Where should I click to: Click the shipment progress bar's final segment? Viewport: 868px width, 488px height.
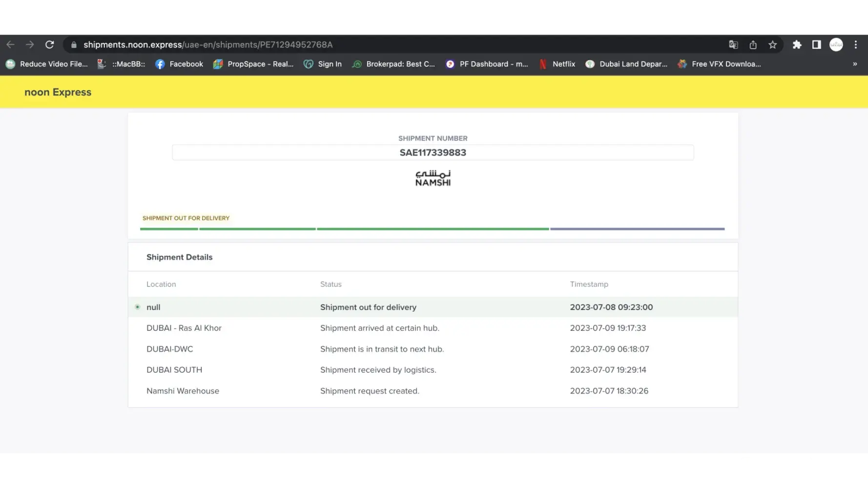637,228
